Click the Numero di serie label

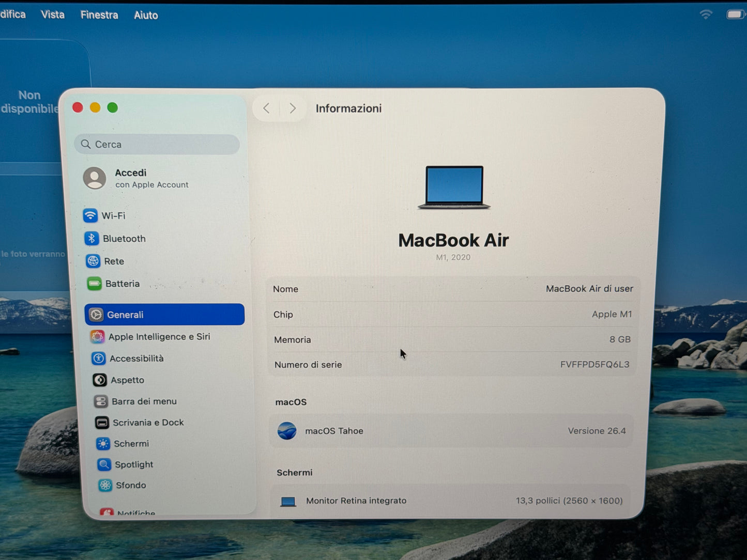point(308,365)
